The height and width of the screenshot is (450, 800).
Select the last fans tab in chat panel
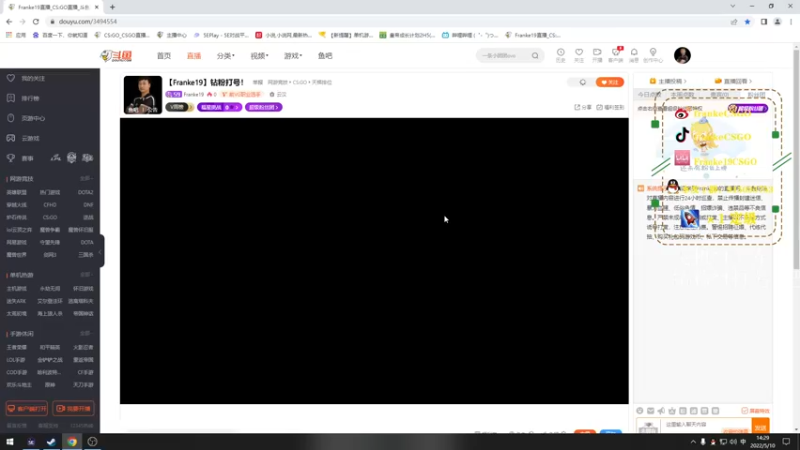(756, 95)
